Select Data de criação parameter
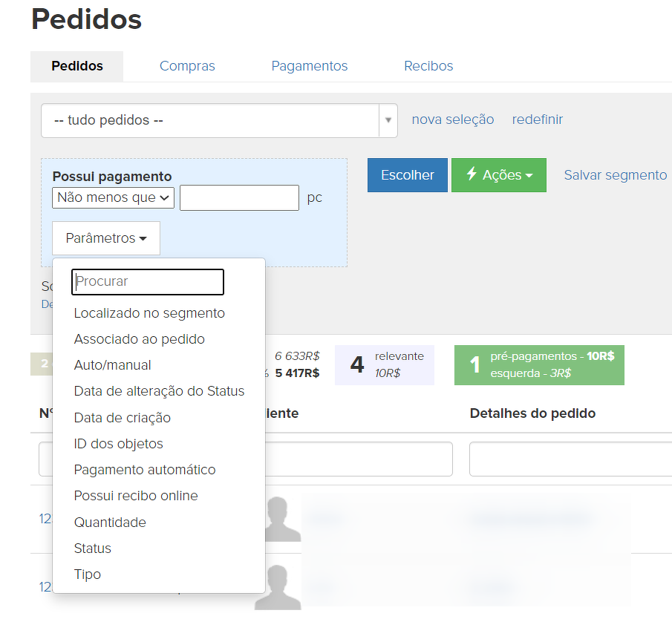This screenshot has width=672, height=619. tap(123, 418)
